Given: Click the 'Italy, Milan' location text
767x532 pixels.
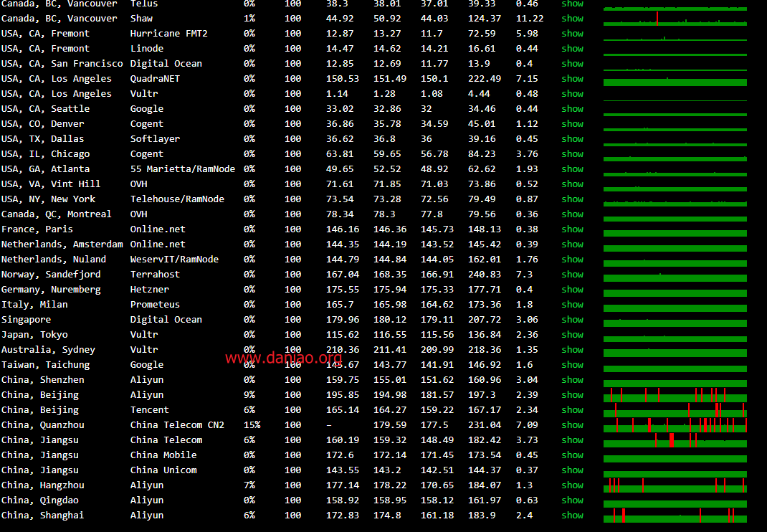Looking at the screenshot, I should [x=34, y=305].
